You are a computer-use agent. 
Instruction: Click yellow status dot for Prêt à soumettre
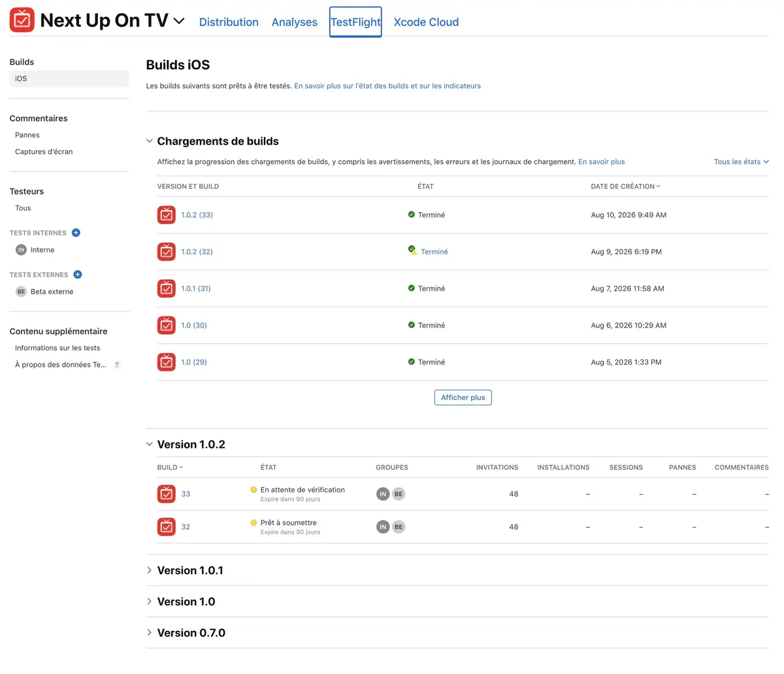pos(253,522)
